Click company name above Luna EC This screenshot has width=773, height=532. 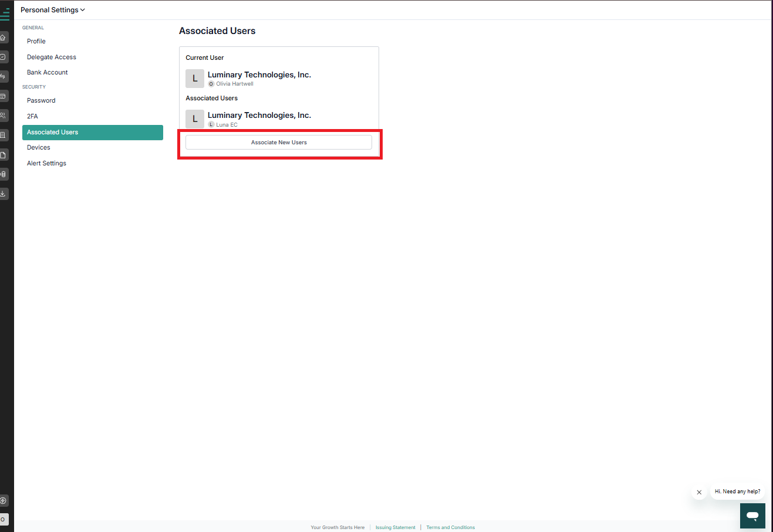(x=259, y=115)
